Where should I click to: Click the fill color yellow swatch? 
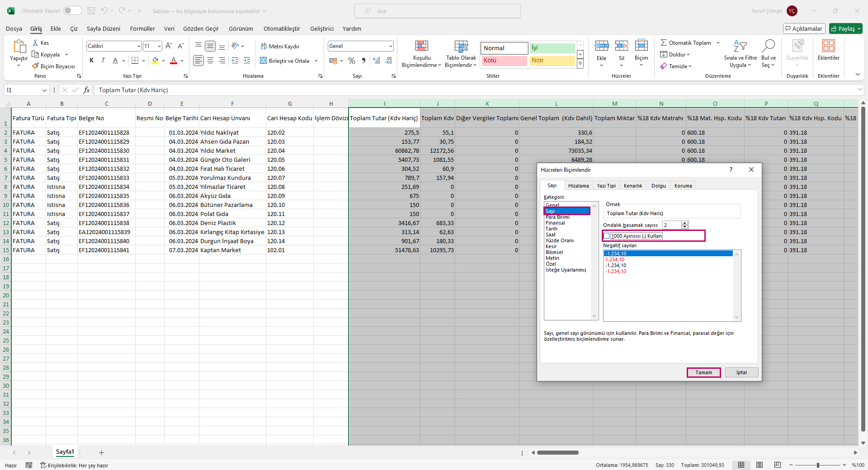tap(156, 61)
